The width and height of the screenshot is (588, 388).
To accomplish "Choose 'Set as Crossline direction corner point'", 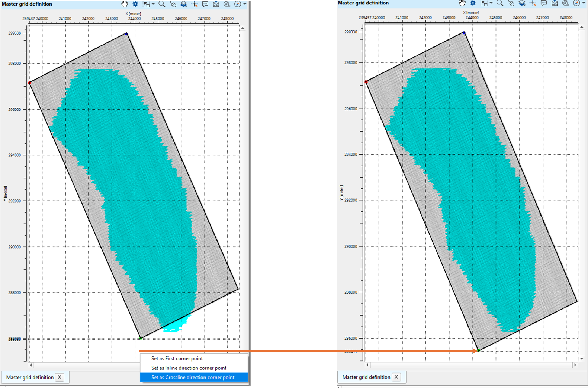I will [193, 377].
